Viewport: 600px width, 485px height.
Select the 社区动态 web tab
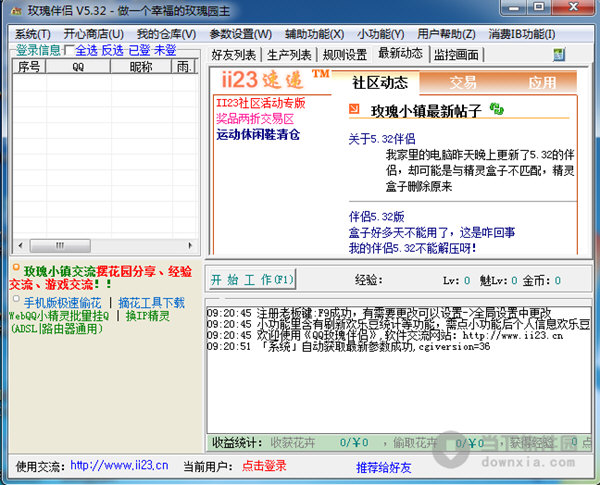click(380, 82)
